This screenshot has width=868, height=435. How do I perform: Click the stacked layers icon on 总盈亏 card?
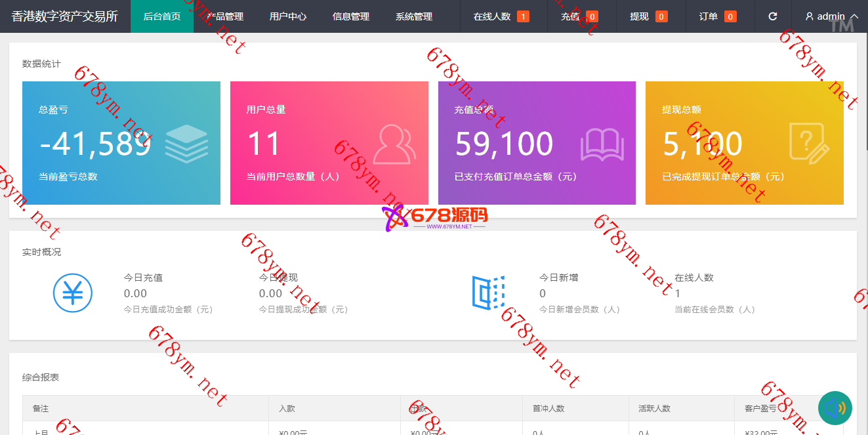[186, 144]
